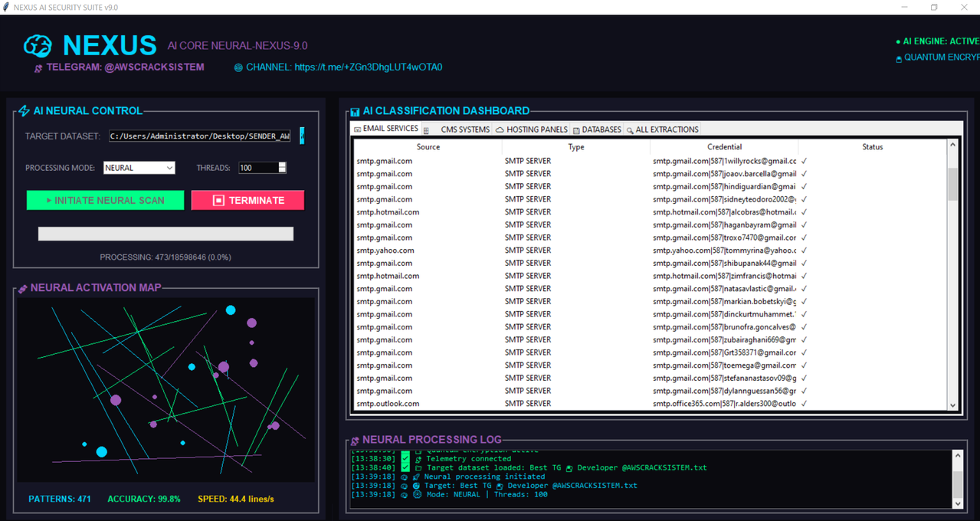The height and width of the screenshot is (521, 980).
Task: Increase Threads with the up spinner arrow
Action: coord(283,165)
